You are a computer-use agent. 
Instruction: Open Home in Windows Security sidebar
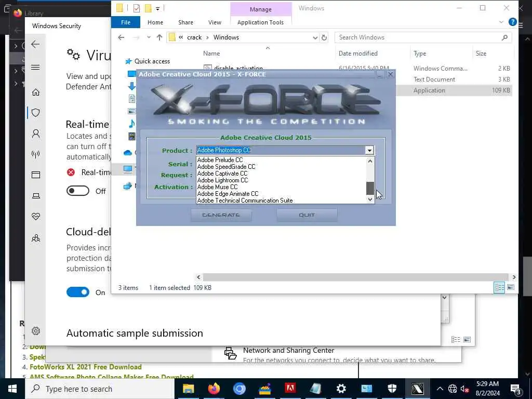[x=36, y=92]
